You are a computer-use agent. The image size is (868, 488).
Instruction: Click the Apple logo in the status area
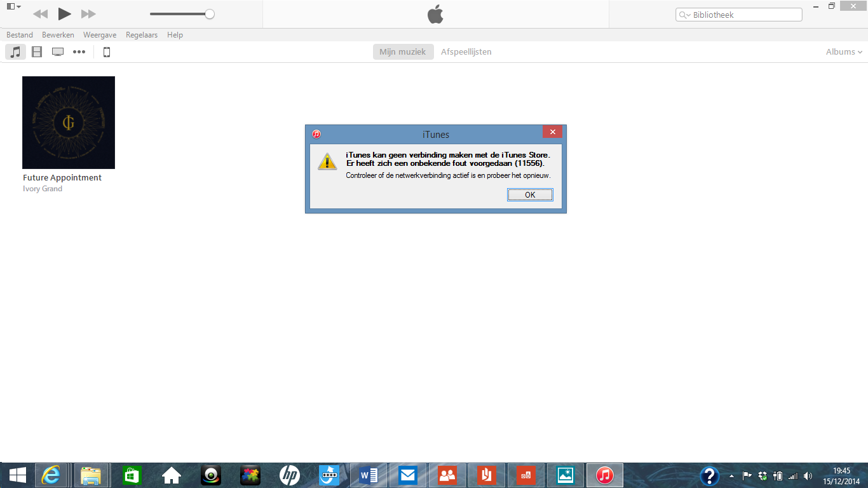coord(435,14)
